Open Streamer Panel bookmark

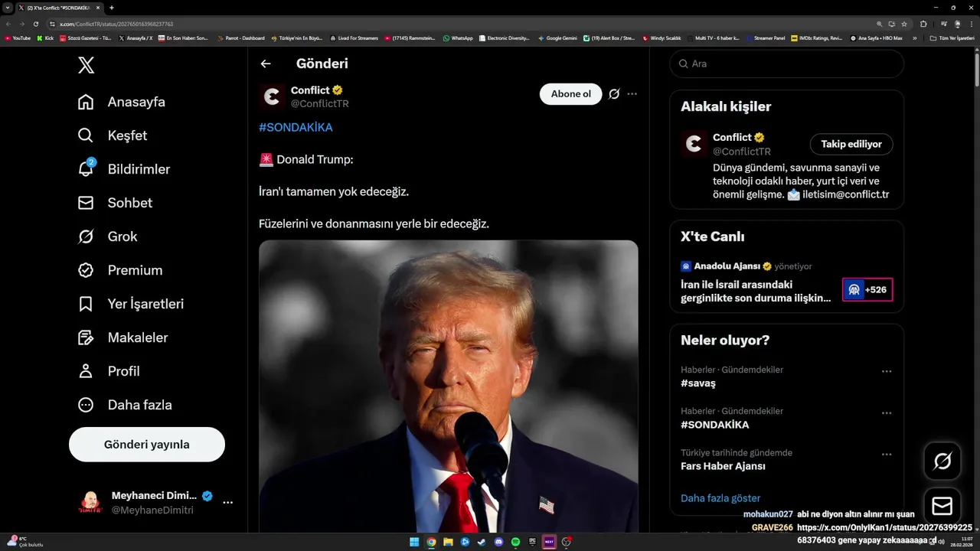tap(765, 37)
